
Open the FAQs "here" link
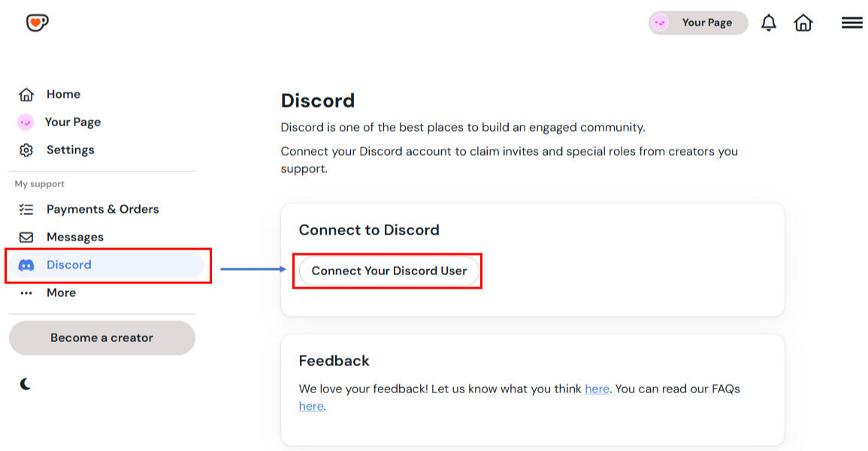click(x=310, y=406)
